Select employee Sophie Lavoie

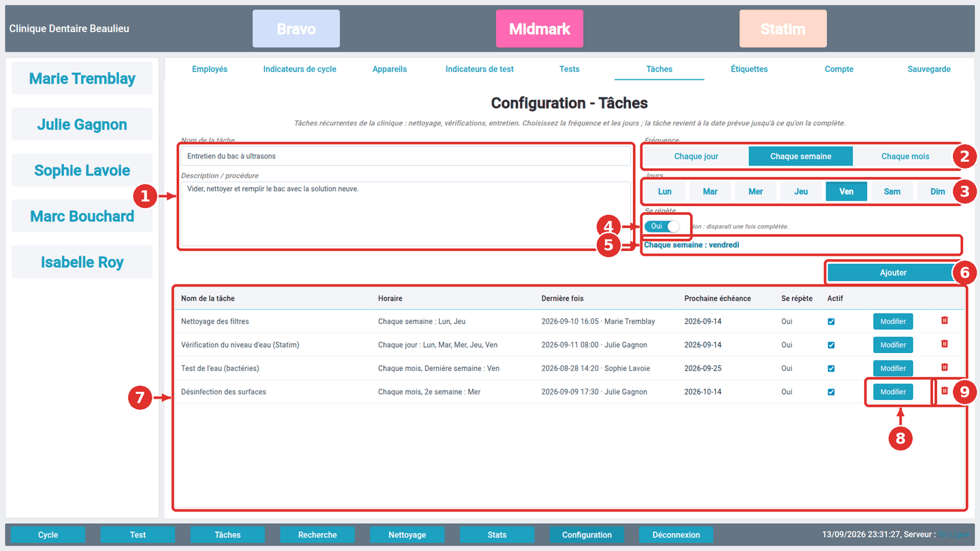click(x=82, y=170)
